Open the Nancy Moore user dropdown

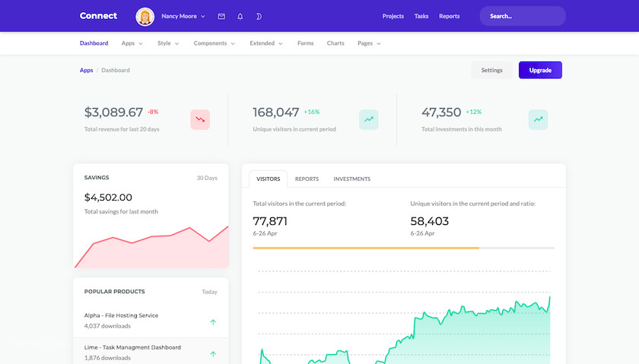[x=183, y=16]
